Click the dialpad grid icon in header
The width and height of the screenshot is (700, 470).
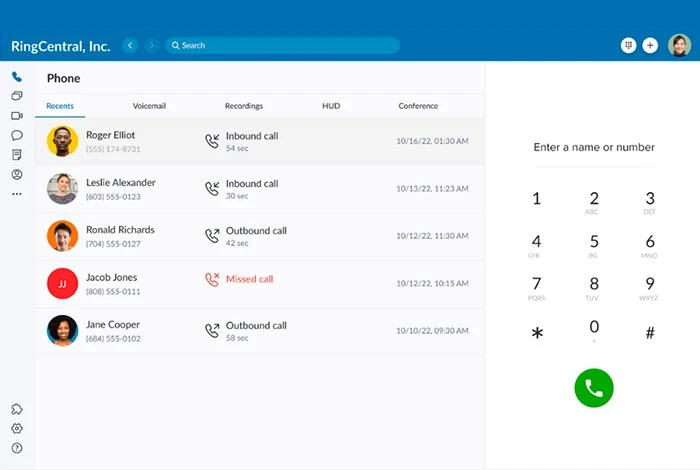pyautogui.click(x=629, y=45)
